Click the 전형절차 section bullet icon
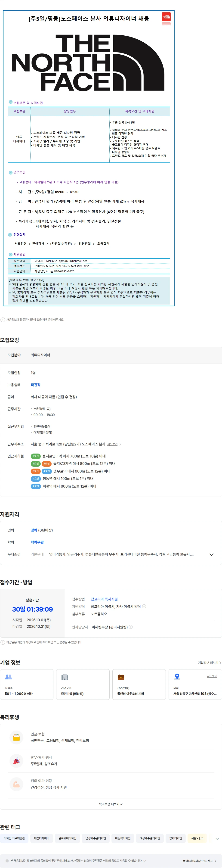222x868 pixels. point(10,235)
